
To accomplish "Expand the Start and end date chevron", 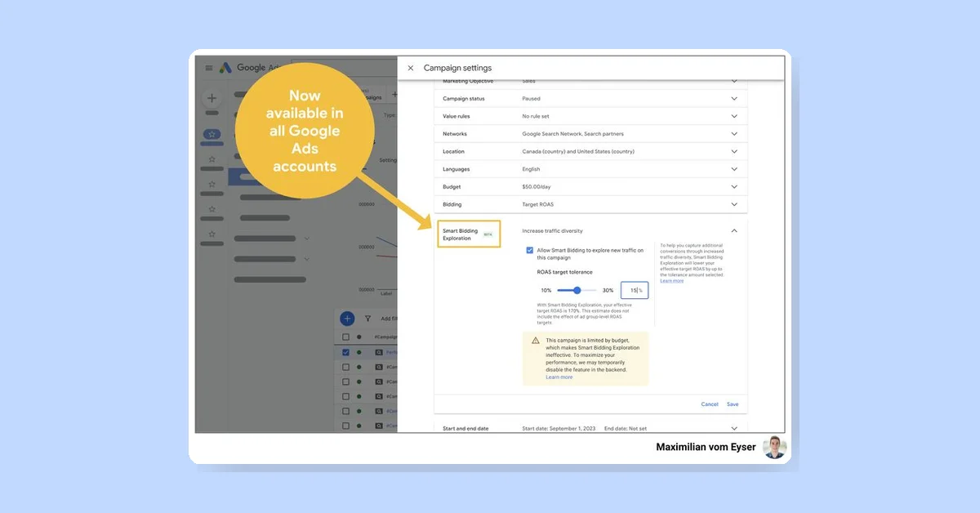I will coord(733,428).
